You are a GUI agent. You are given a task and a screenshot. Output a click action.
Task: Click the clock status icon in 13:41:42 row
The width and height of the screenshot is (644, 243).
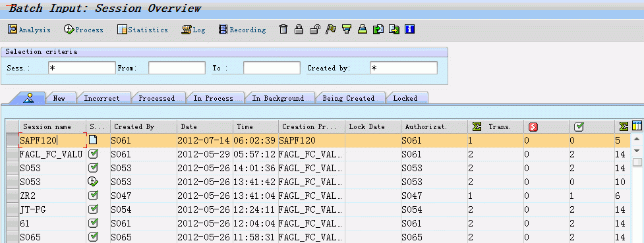[93, 182]
